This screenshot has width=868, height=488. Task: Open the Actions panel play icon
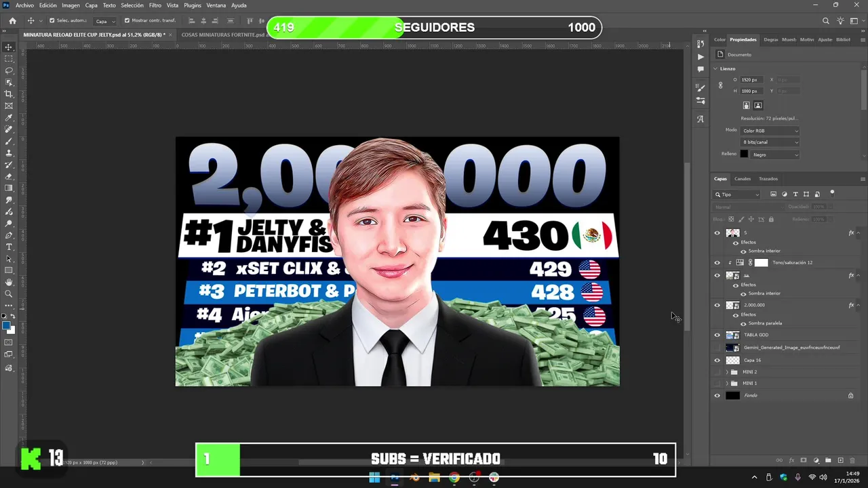[x=701, y=57]
